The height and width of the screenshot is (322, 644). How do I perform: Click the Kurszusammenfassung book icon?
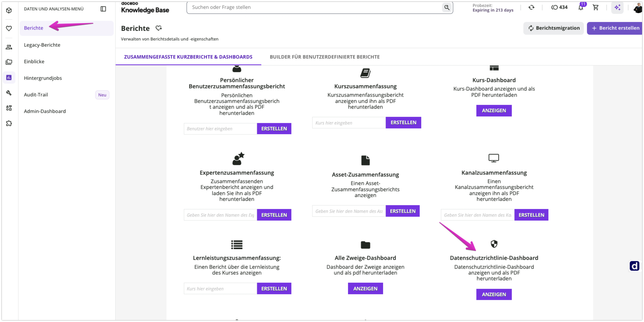click(x=365, y=73)
